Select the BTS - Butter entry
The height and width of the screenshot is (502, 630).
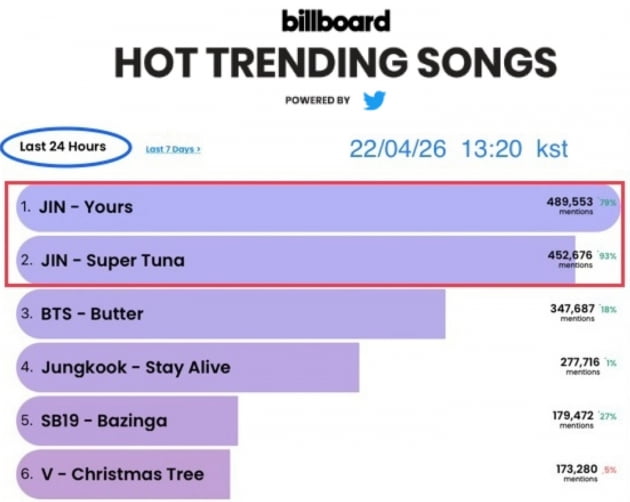[231, 313]
